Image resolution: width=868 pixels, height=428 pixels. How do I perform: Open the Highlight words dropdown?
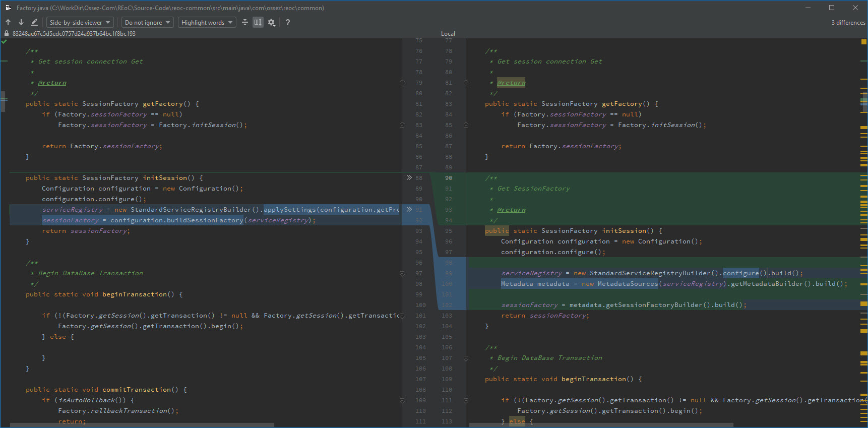tap(207, 22)
